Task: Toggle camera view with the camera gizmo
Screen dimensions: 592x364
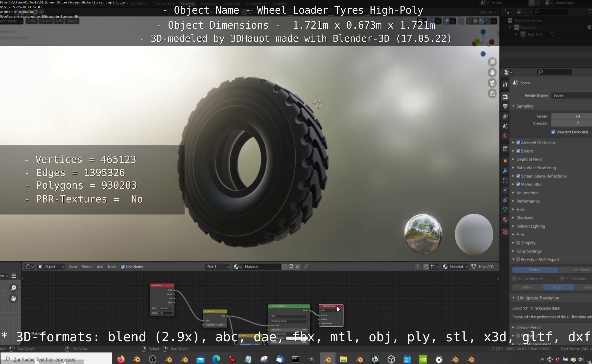Action: click(492, 83)
